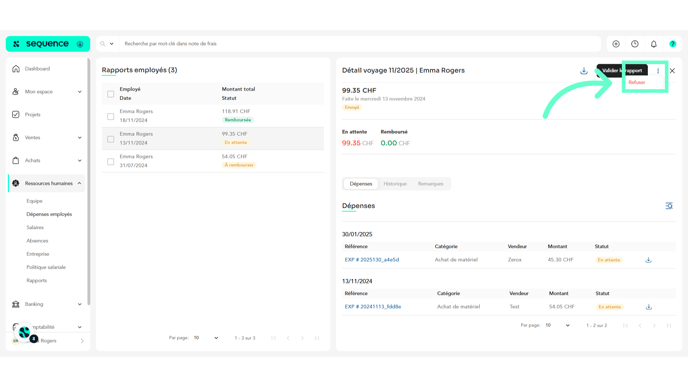Check the 31/07/2024 Emma Rogers report

point(111,161)
